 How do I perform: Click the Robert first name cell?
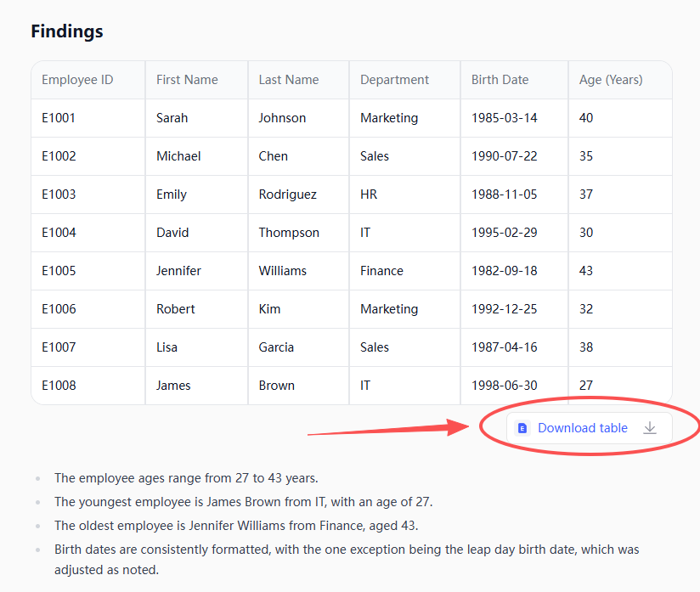coord(175,309)
